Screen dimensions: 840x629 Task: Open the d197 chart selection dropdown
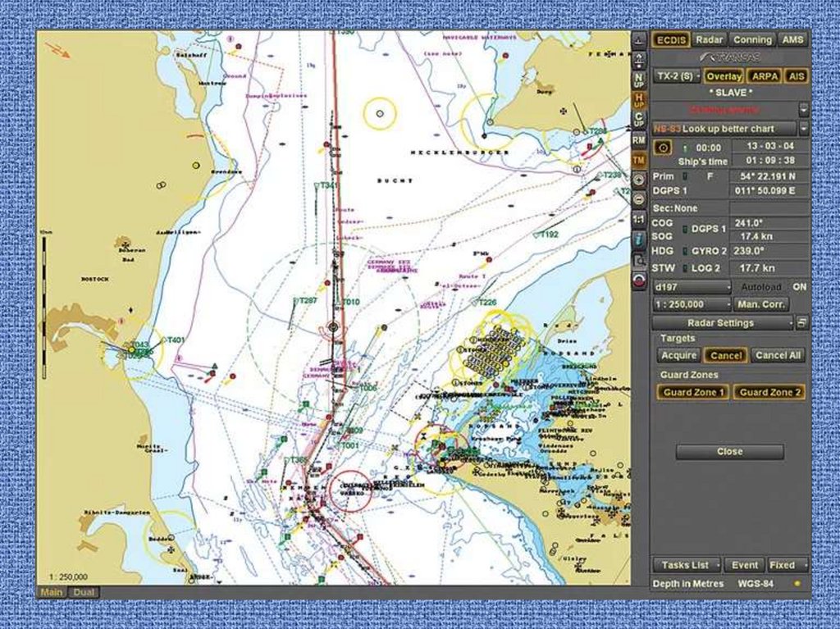coord(692,287)
